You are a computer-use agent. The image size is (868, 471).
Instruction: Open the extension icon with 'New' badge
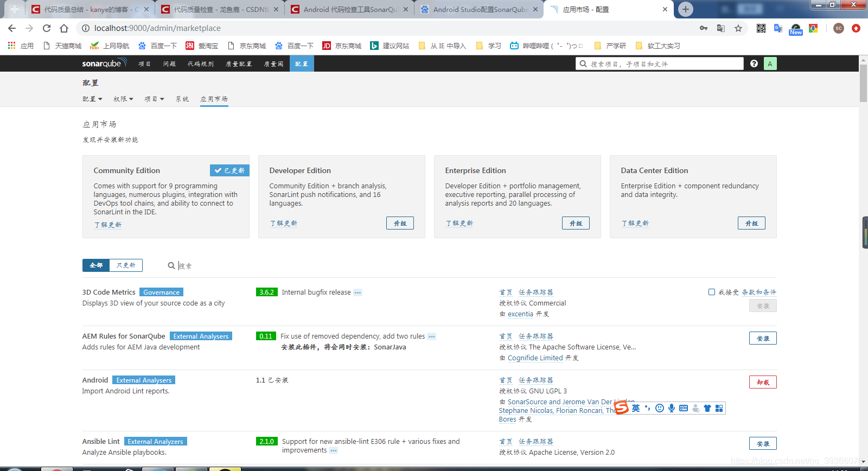tap(796, 29)
